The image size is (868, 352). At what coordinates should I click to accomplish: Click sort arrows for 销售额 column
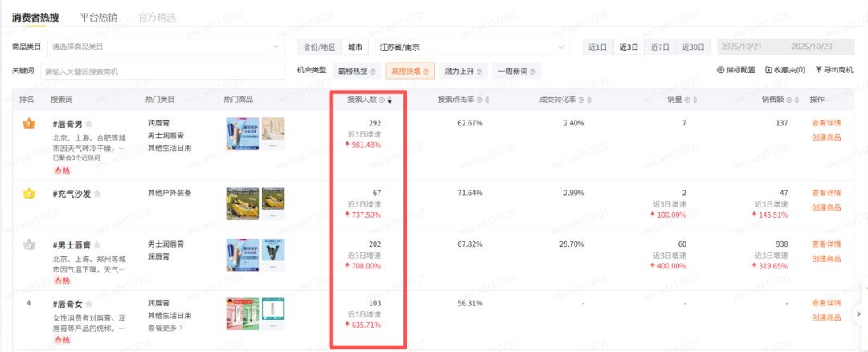[796, 100]
